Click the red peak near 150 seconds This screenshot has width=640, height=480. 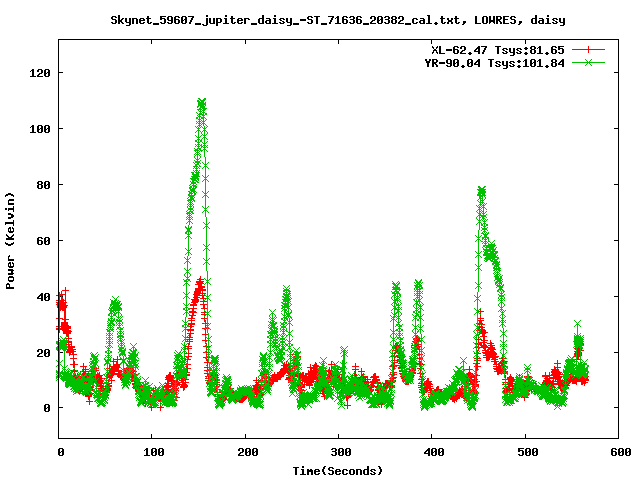pos(200,282)
